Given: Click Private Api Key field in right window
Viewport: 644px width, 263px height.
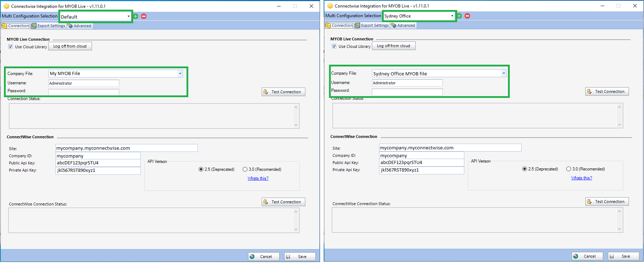Looking at the screenshot, I should 422,170.
